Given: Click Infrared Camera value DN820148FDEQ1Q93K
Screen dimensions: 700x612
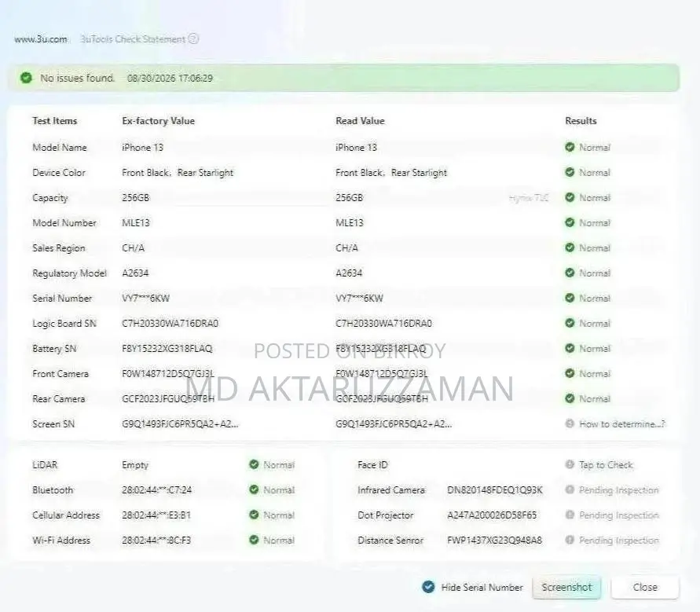Looking at the screenshot, I should tap(495, 490).
